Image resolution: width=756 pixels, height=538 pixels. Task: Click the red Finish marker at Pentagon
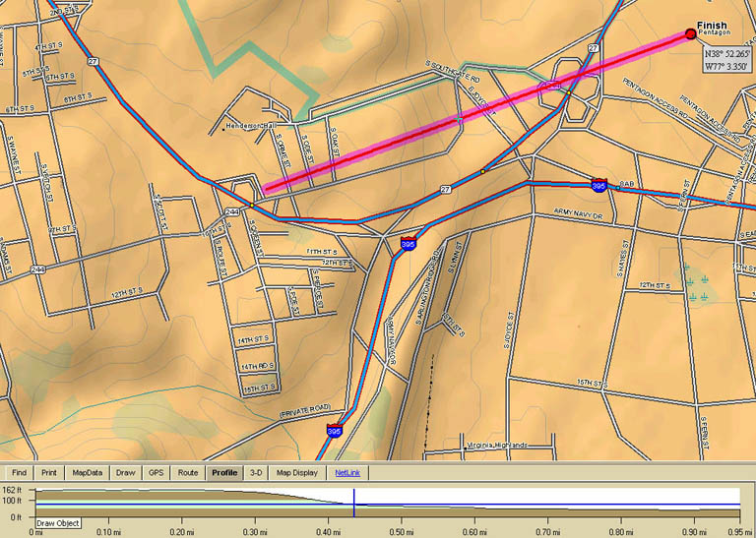pos(689,33)
